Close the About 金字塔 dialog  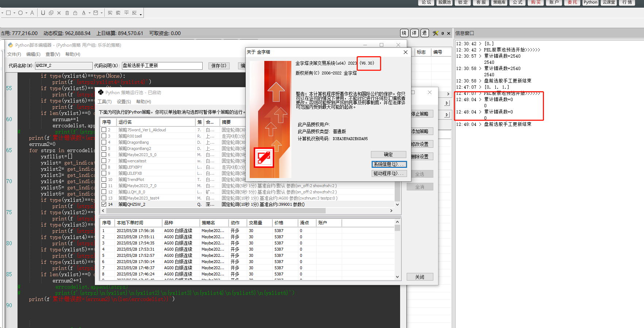click(405, 52)
